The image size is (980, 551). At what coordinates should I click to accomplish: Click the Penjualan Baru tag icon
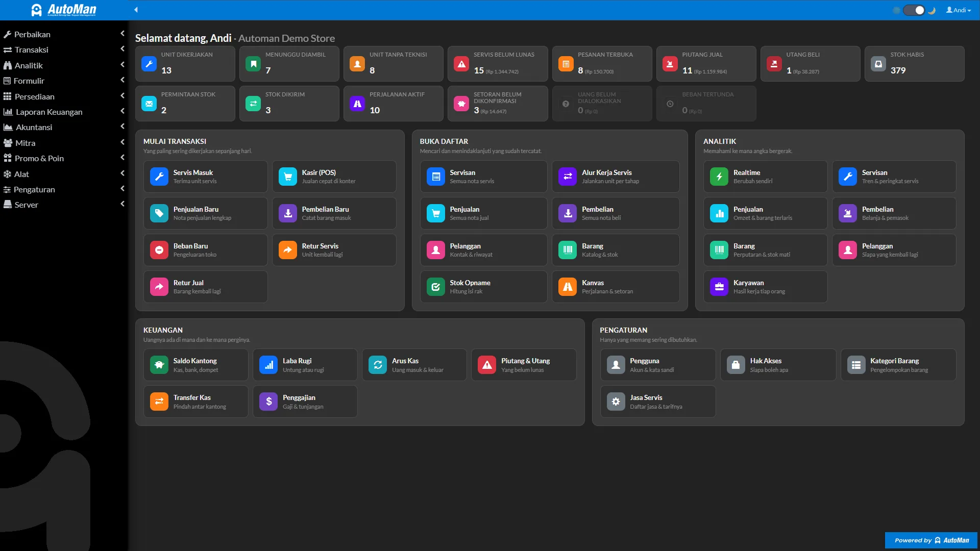[x=159, y=213]
